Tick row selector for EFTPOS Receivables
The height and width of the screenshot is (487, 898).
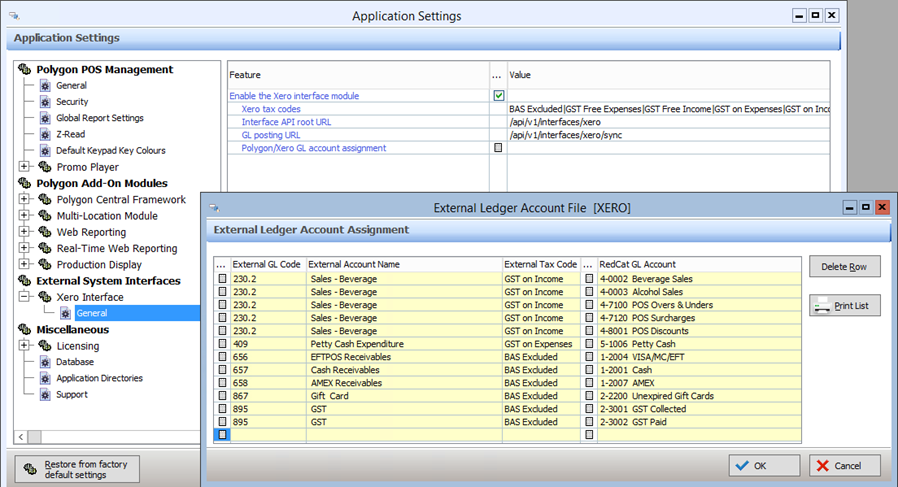coord(222,357)
